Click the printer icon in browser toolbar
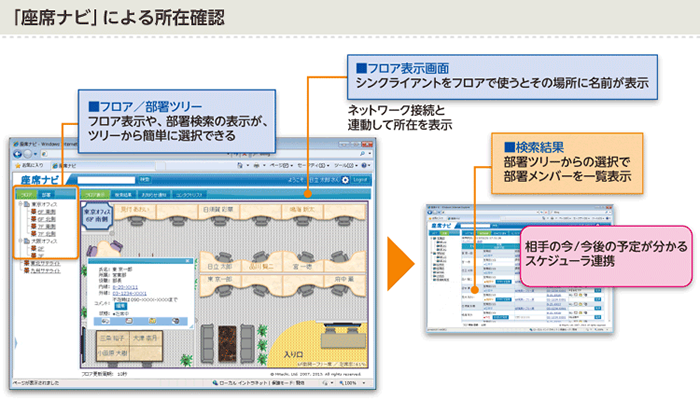 point(257,165)
